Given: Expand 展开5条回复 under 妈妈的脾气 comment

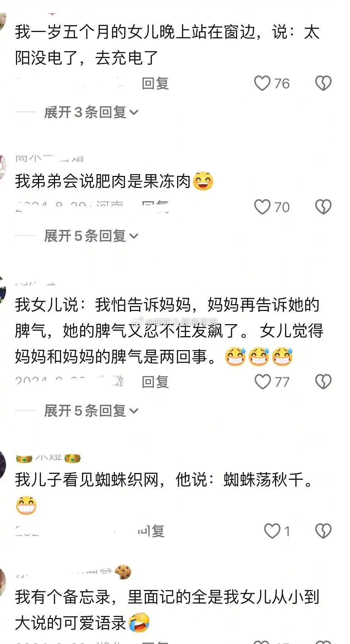Looking at the screenshot, I should (x=91, y=411).
